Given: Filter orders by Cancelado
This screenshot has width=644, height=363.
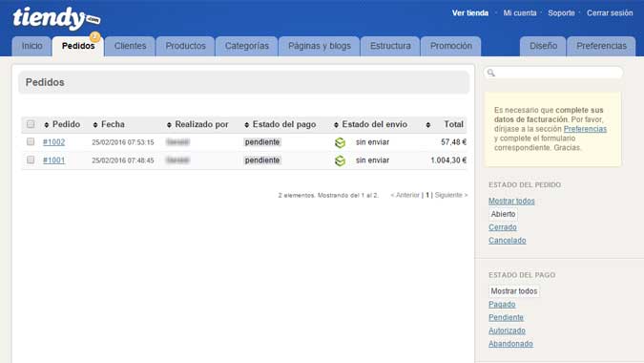Looking at the screenshot, I should click(508, 241).
